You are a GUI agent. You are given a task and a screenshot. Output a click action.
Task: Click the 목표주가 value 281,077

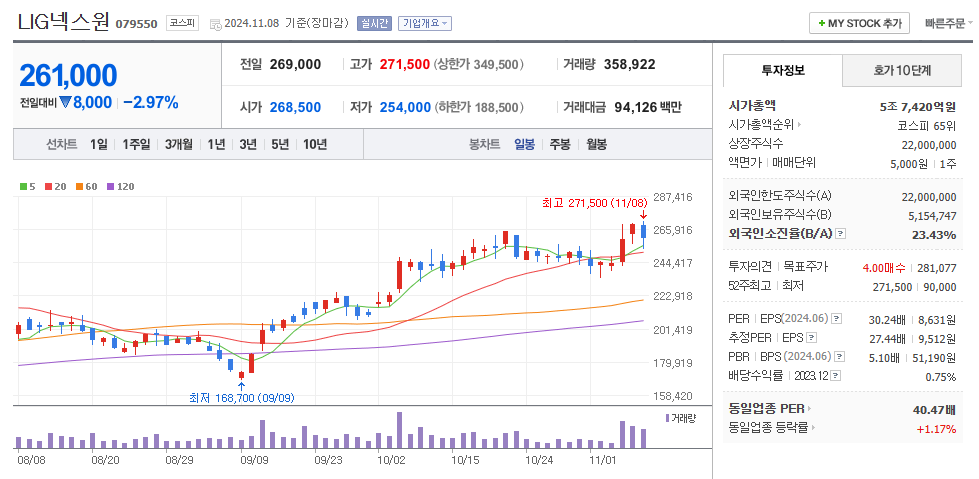(937, 267)
